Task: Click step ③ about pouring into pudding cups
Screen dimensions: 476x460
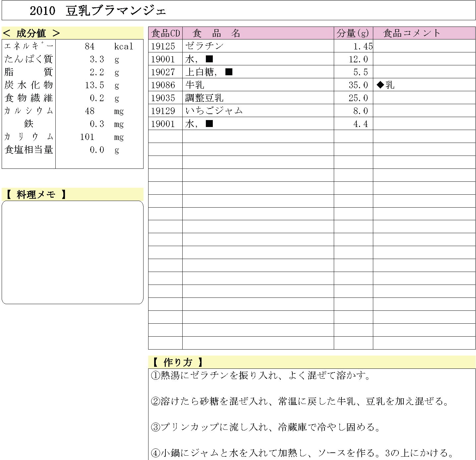Action: coord(266,427)
